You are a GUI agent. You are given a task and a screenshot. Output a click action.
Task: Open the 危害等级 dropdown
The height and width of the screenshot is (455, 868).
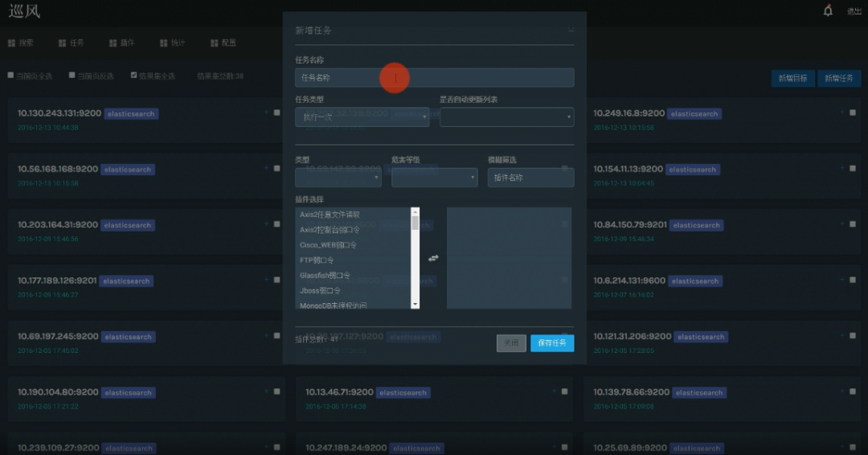(x=434, y=177)
